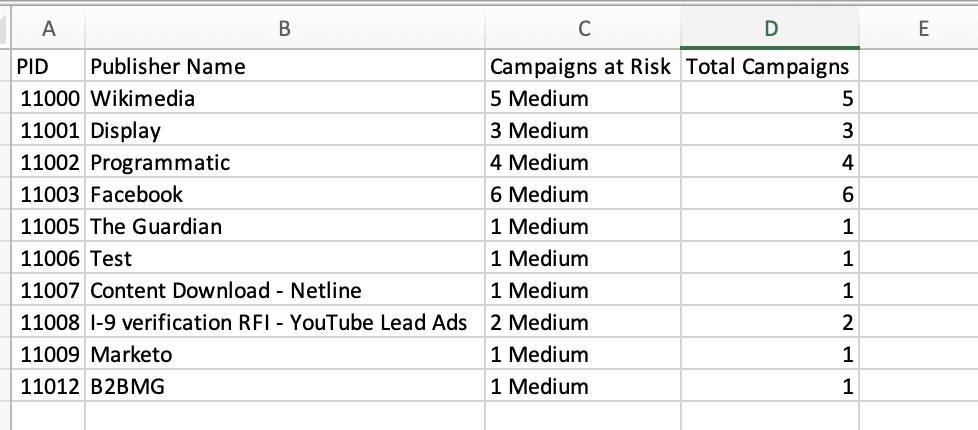This screenshot has width=978, height=430.
Task: Click column E header
Action: tap(922, 29)
